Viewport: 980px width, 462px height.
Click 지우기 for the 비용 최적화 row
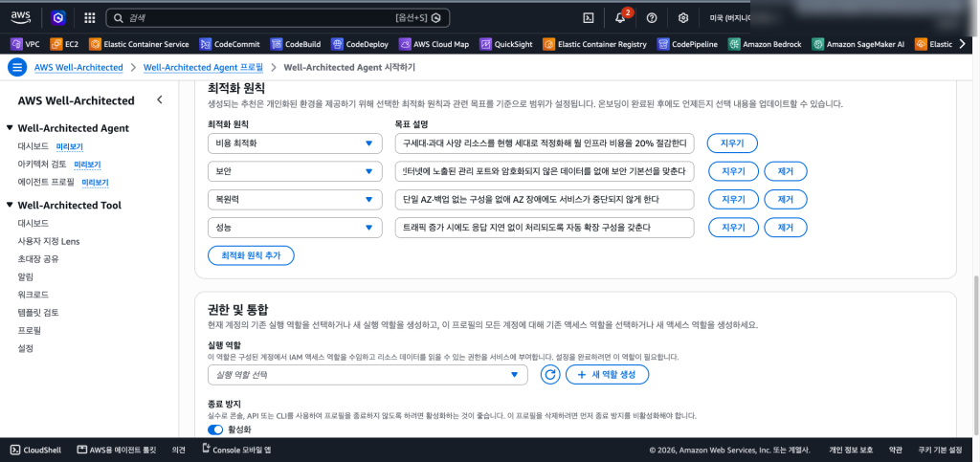pos(732,143)
